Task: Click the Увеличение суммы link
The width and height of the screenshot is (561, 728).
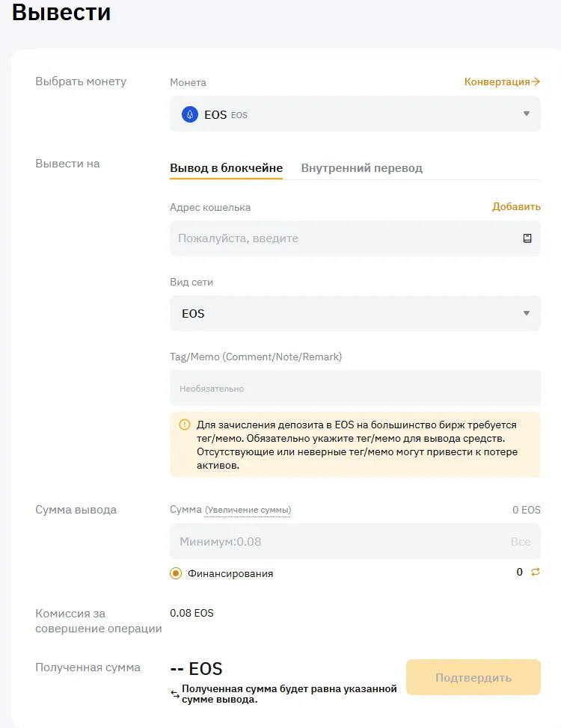Action: click(x=248, y=510)
